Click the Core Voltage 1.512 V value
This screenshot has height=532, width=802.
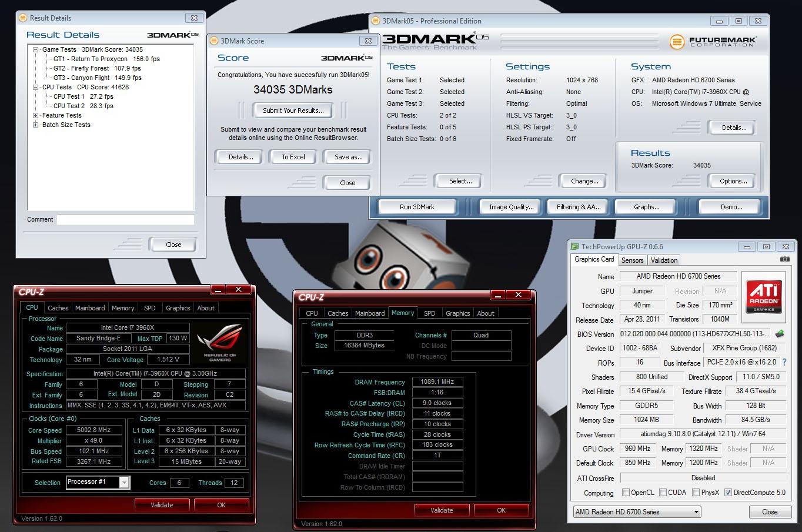168,359
